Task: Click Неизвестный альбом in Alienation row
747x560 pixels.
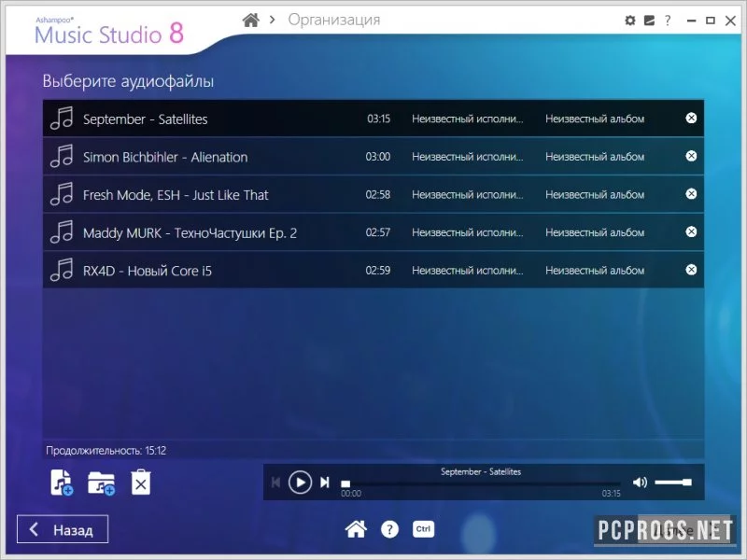Action: [x=595, y=157]
